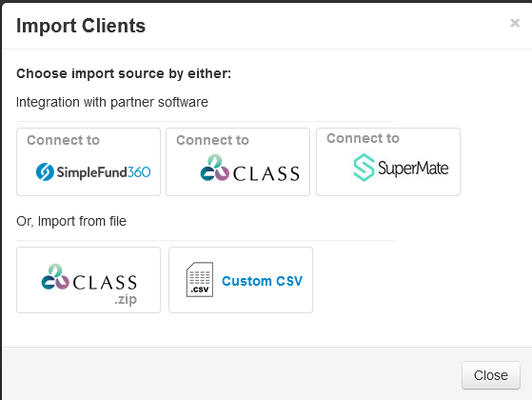Click 'Connect to' label above SuperMate
The height and width of the screenshot is (400, 532).
point(363,138)
